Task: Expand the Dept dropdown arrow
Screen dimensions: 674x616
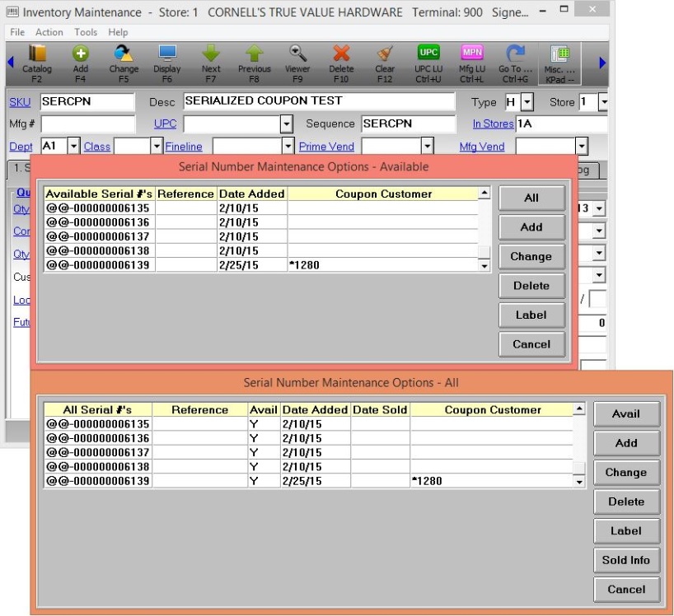Action: point(73,147)
